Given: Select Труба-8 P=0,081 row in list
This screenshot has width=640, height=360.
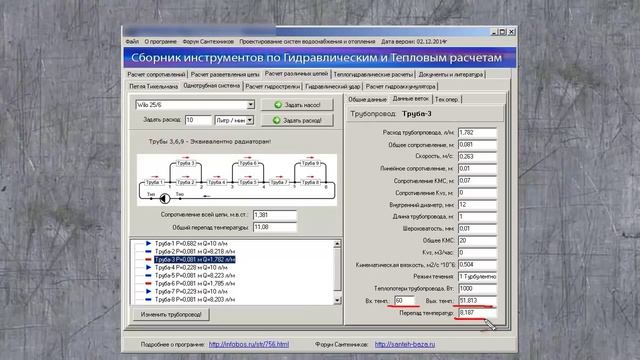Looking at the screenshot, I should 195,300.
